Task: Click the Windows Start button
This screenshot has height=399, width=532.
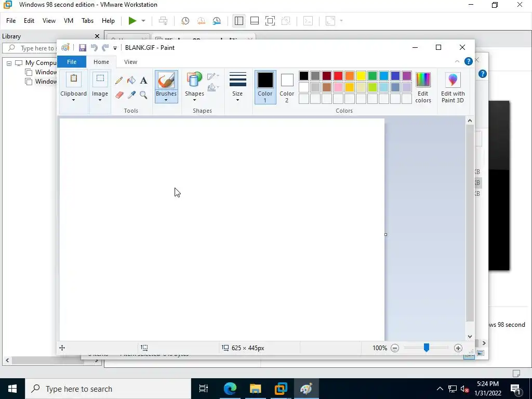Action: pyautogui.click(x=12, y=389)
